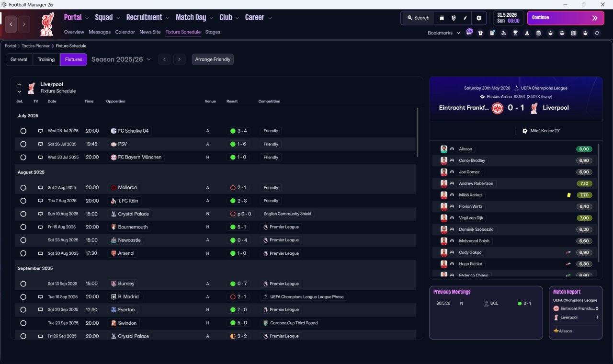The width and height of the screenshot is (613, 364).
Task: Go to previous season arrow button
Action: pyautogui.click(x=164, y=59)
